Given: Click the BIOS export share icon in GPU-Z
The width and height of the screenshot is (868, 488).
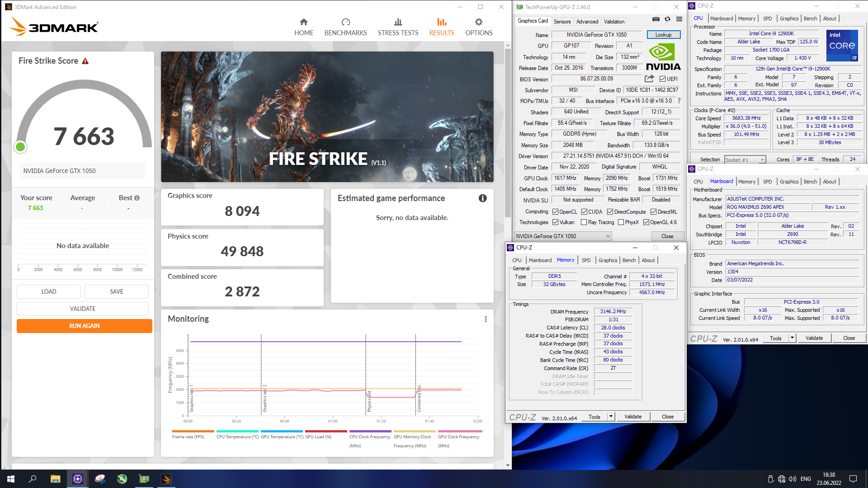Looking at the screenshot, I should [650, 79].
